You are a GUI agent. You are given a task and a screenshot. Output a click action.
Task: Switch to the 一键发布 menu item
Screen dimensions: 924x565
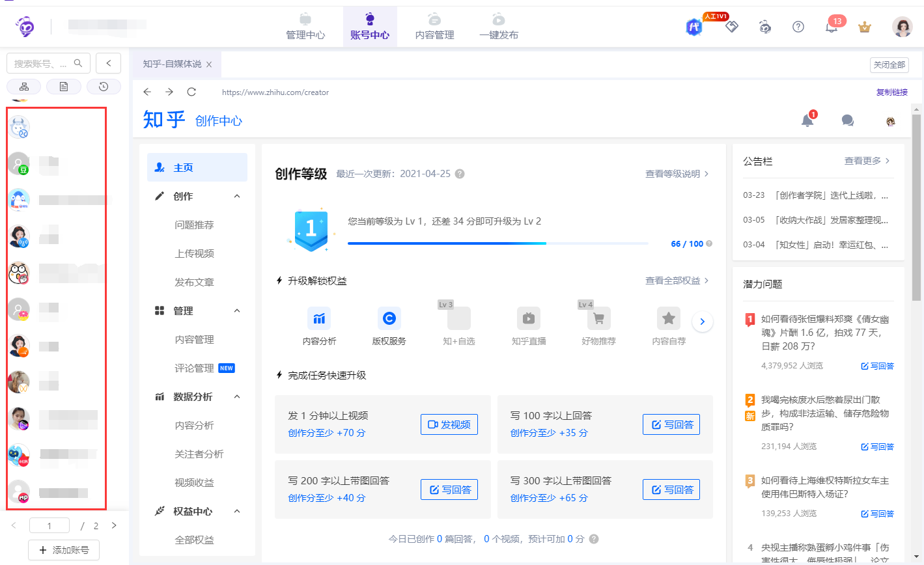pyautogui.click(x=498, y=26)
